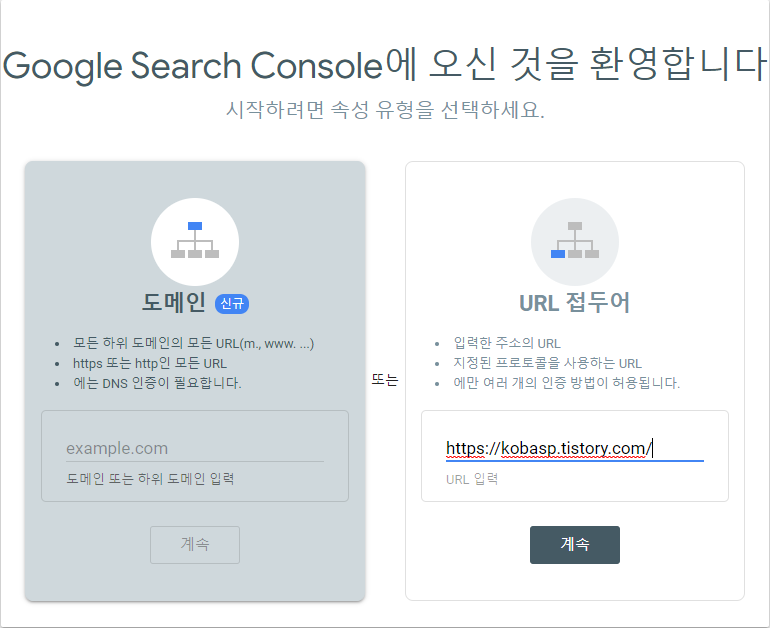Click the bullet 모든 하위 도메인의 모든 URL(m., www. ...)
This screenshot has width=770, height=628.
(x=193, y=343)
